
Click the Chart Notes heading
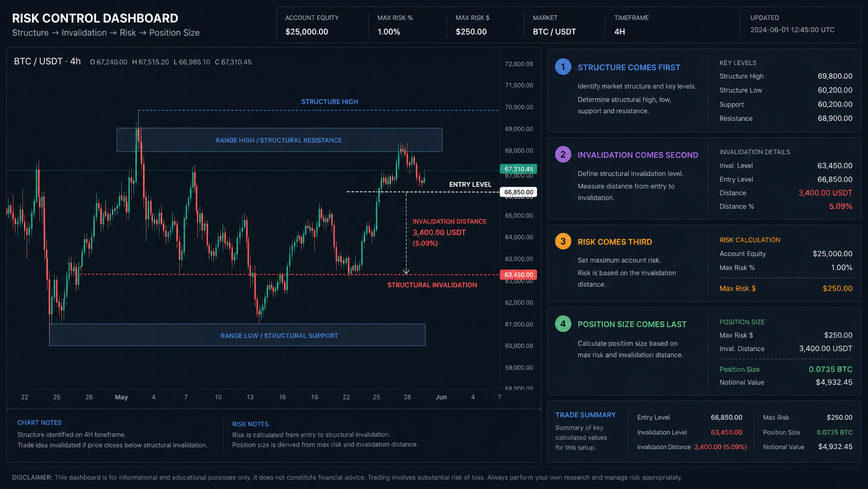[x=39, y=423]
